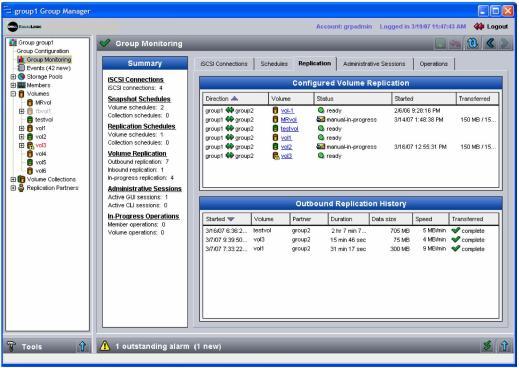
Task: Click the faded red toolbar icon
Action: pyautogui.click(x=455, y=43)
